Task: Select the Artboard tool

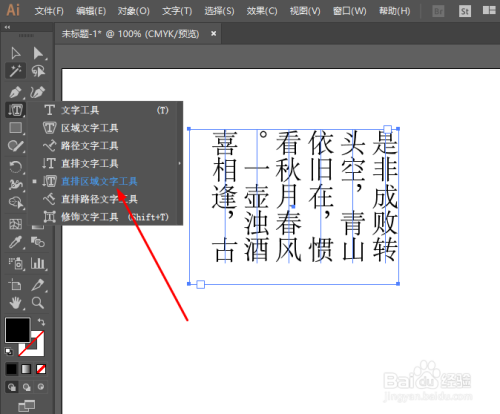Action: tap(15, 284)
